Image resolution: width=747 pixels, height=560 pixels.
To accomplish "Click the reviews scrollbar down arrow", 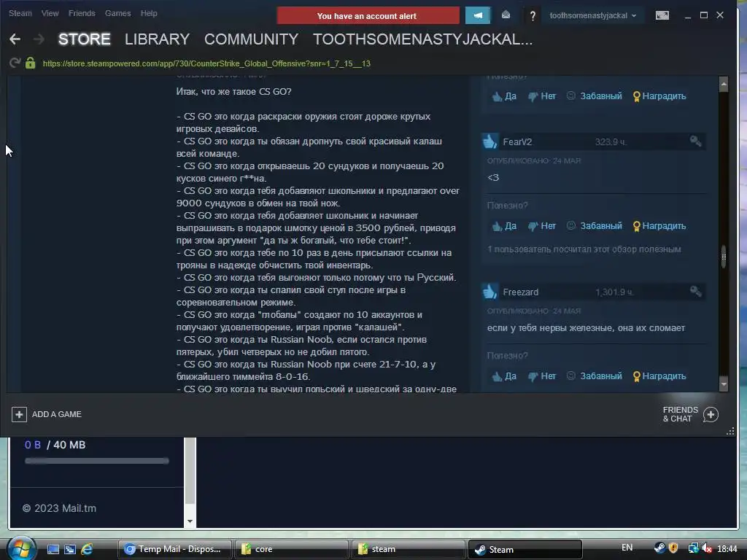I will (x=724, y=384).
